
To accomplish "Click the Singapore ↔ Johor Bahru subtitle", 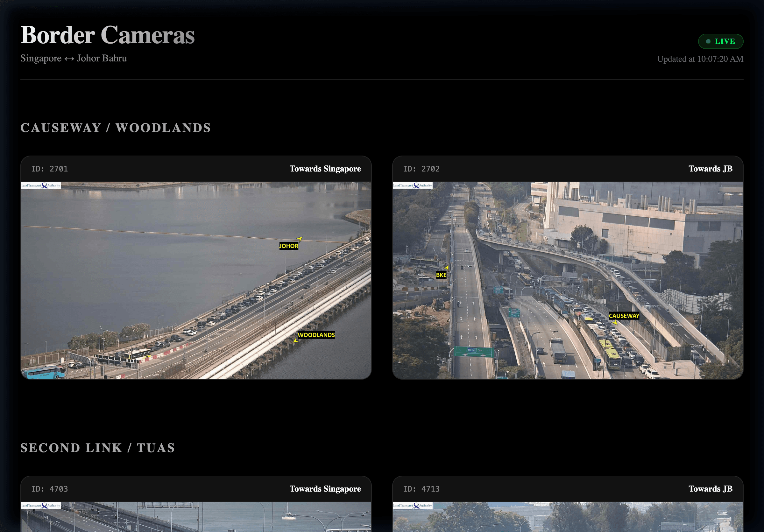I will point(74,58).
